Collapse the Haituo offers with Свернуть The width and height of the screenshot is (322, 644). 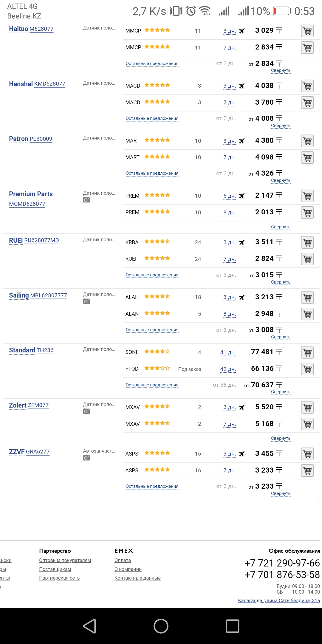click(281, 71)
